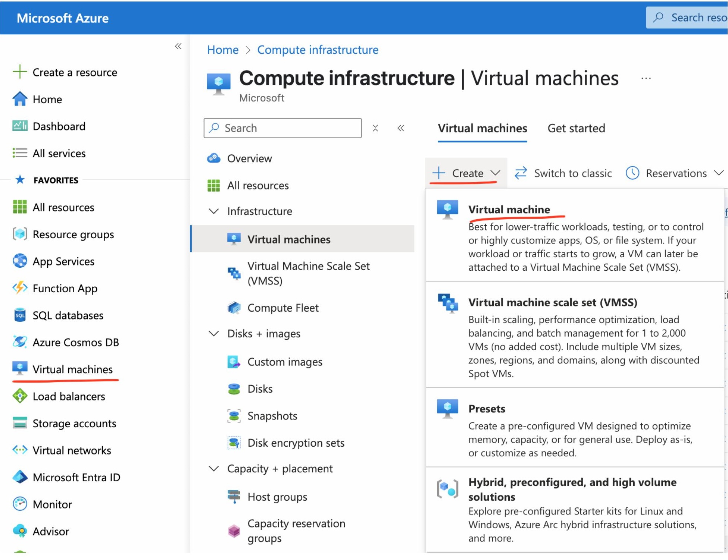Click the Disks icon in resource menu
728x560 pixels.
click(x=234, y=388)
